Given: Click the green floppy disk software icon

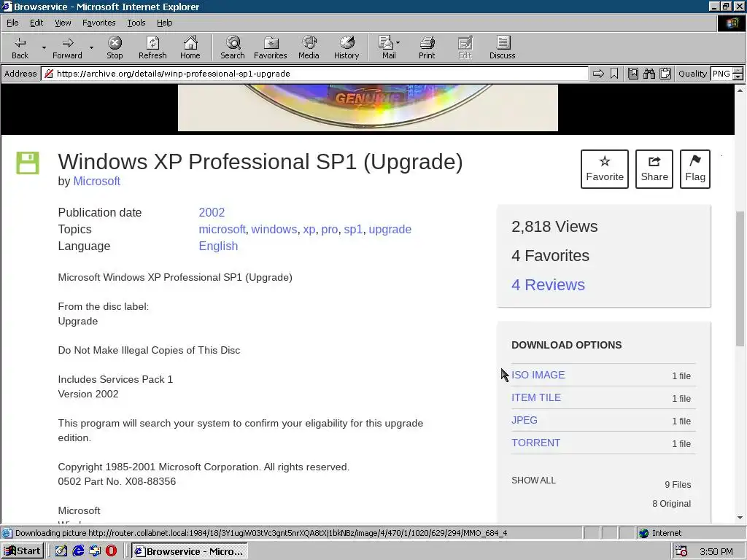Looking at the screenshot, I should (28, 163).
